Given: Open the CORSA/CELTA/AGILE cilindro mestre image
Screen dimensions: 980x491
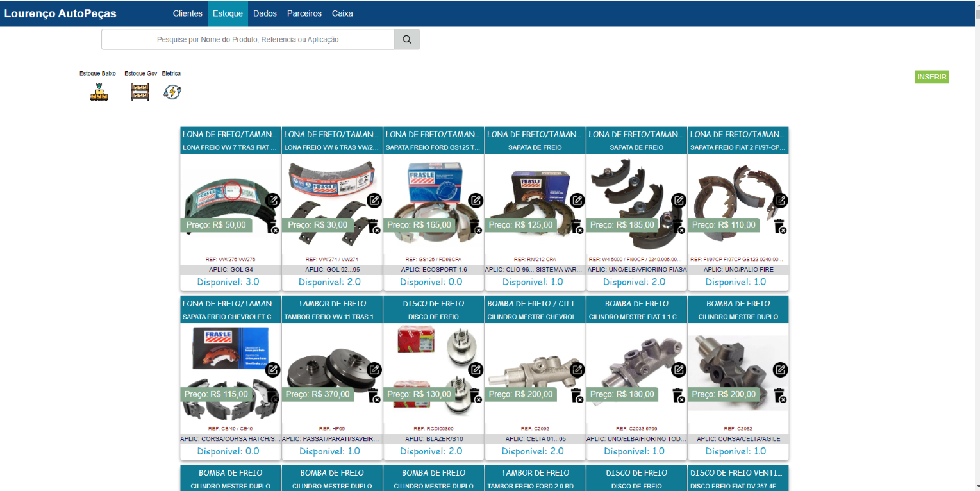Looking at the screenshot, I should [738, 373].
